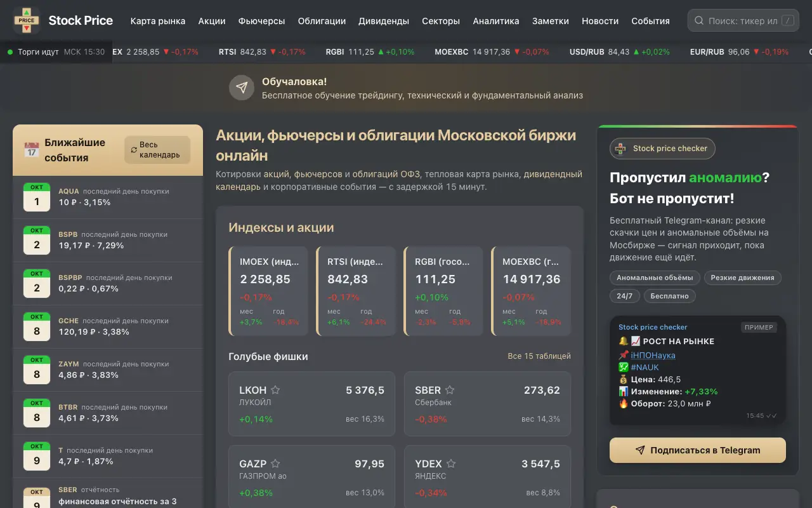Image resolution: width=812 pixels, height=508 pixels.
Task: Open the События menu item
Action: point(650,21)
